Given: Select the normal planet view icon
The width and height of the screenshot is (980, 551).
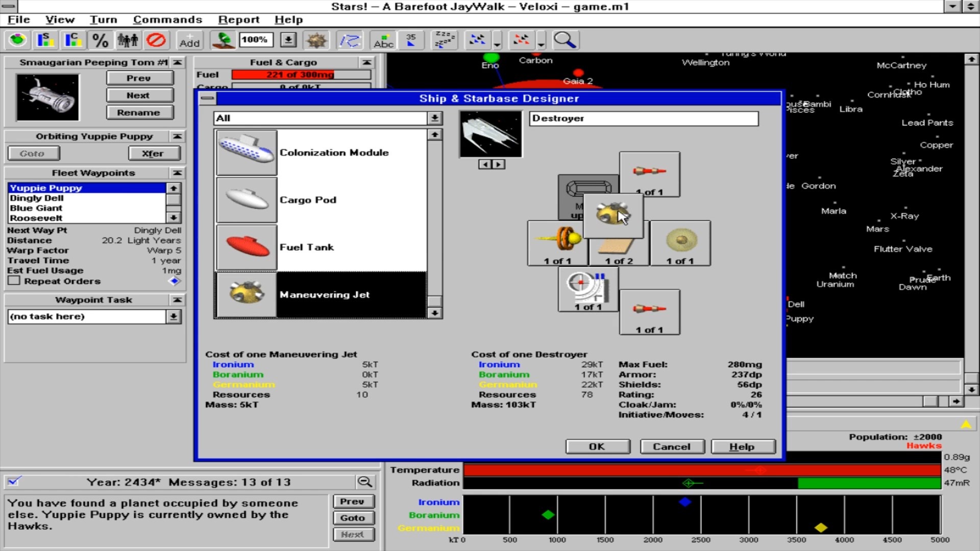Looking at the screenshot, I should pos(18,40).
